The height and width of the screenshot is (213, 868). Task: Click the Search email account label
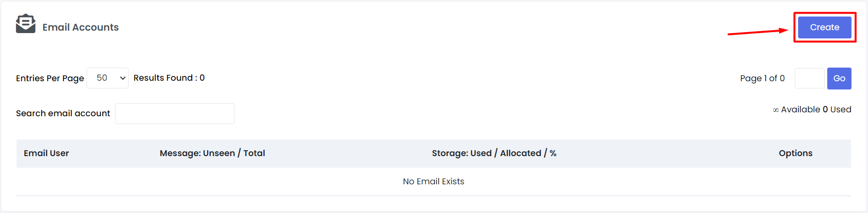(63, 113)
